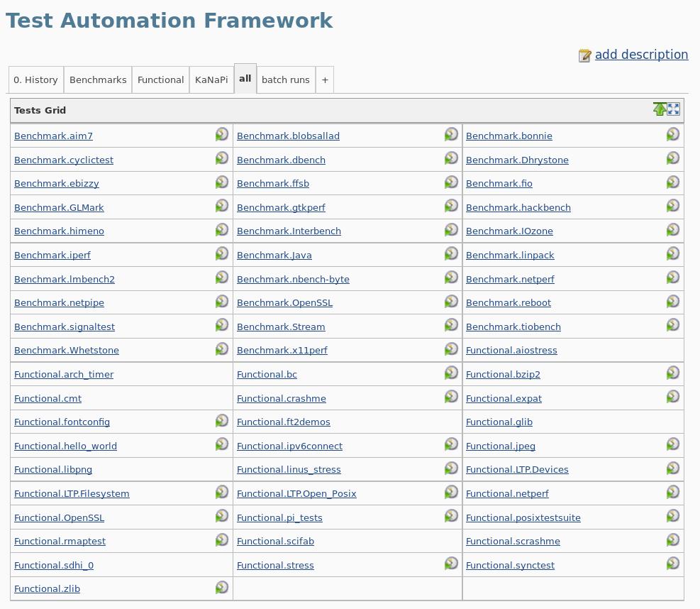This screenshot has width=700, height=609.
Task: Add a new view with the plus tab
Action: [x=325, y=80]
